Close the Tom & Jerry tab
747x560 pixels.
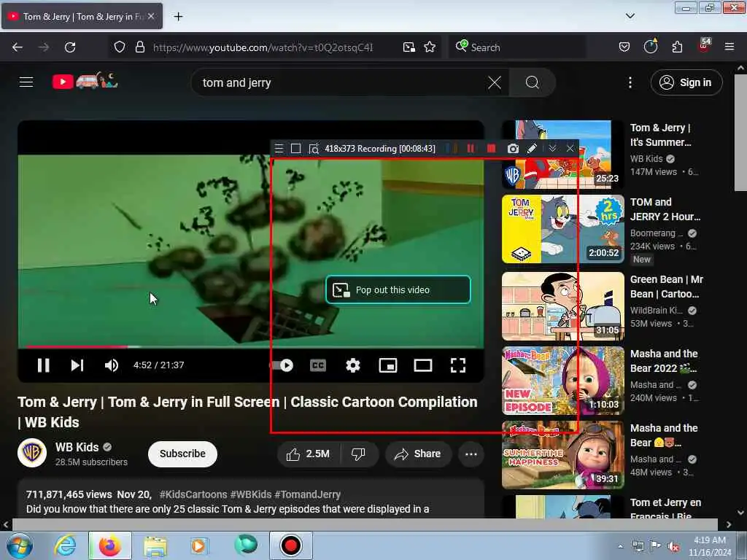(x=151, y=16)
